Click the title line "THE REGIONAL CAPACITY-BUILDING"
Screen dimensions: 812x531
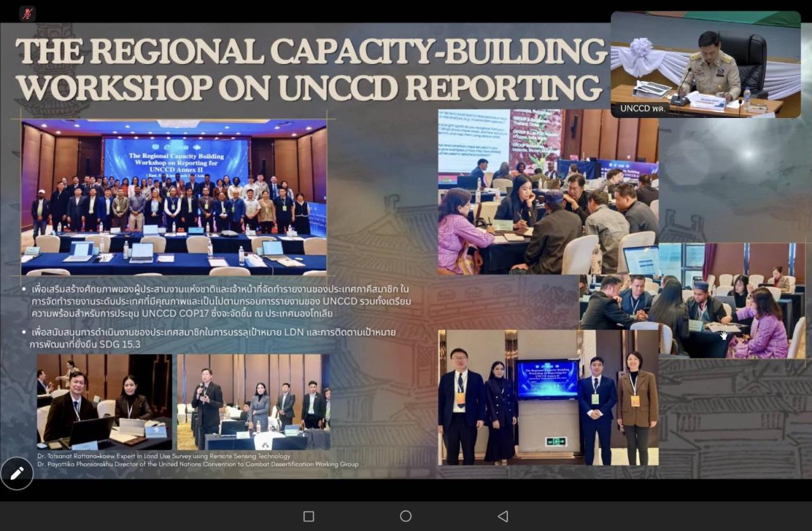pyautogui.click(x=311, y=53)
